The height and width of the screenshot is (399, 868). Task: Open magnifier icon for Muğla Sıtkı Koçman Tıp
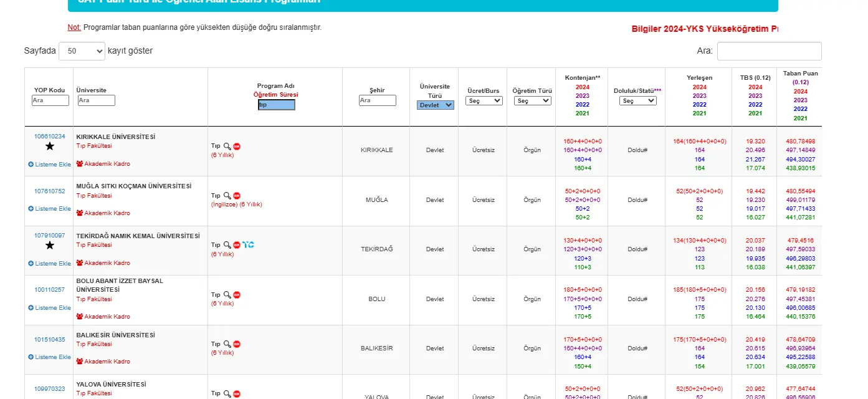(227, 195)
